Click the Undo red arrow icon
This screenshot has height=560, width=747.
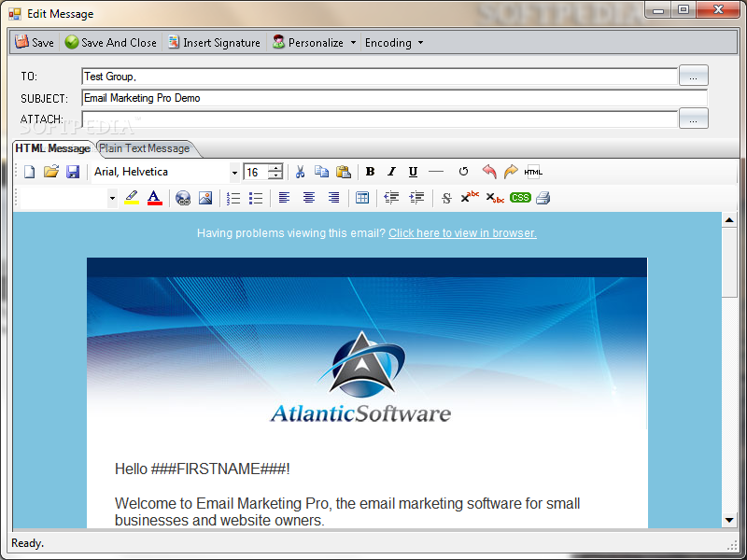489,172
